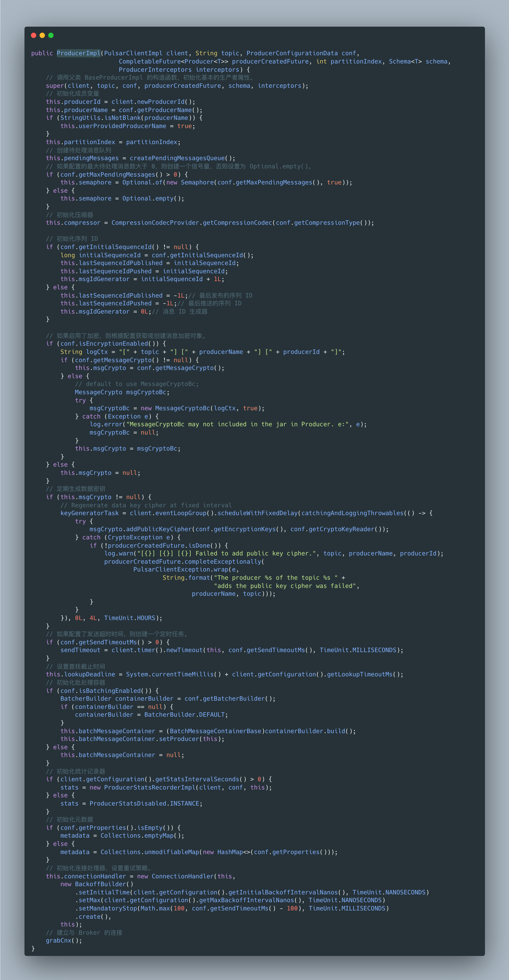509x980 pixels.
Task: Click this.lookupDeadline assignment
Action: coord(80,674)
